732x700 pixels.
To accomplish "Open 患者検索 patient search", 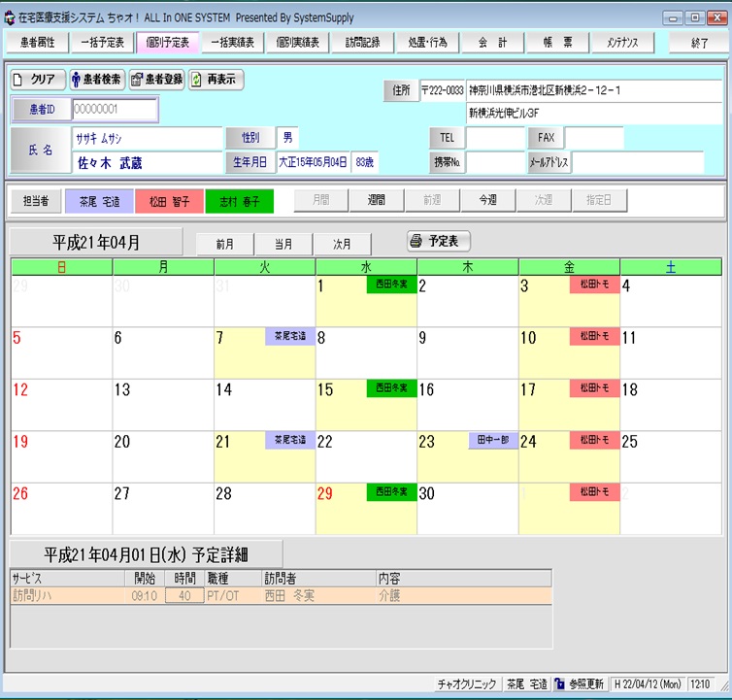I will point(96,80).
